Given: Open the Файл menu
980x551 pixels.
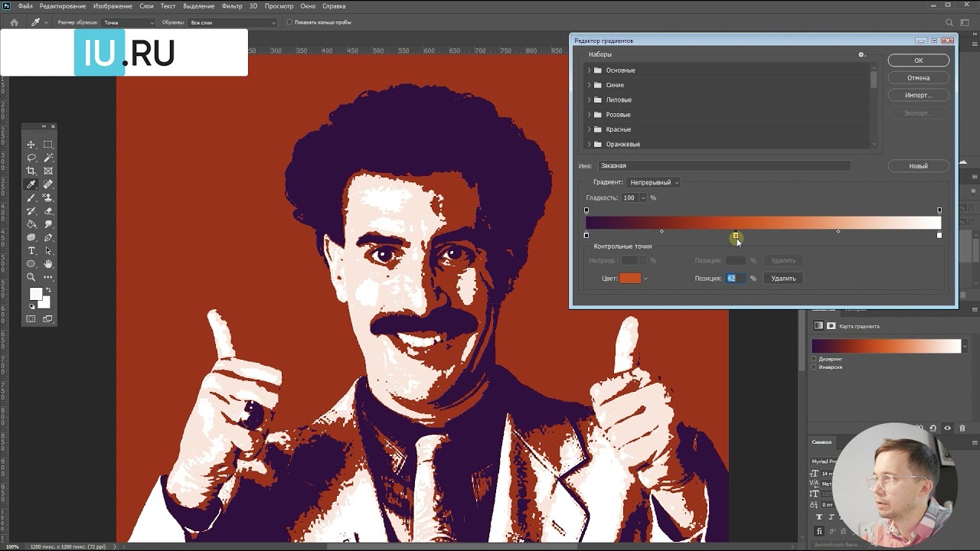Looking at the screenshot, I should pos(24,6).
